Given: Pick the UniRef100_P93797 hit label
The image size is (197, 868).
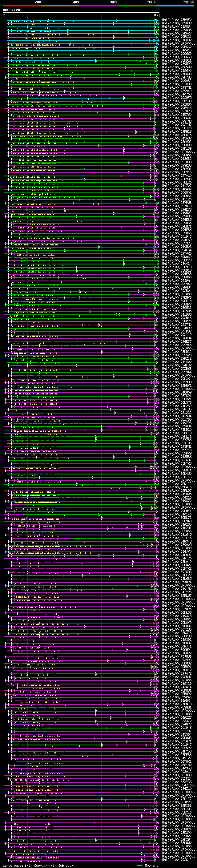Looking at the screenshot, I should tap(177, 731).
